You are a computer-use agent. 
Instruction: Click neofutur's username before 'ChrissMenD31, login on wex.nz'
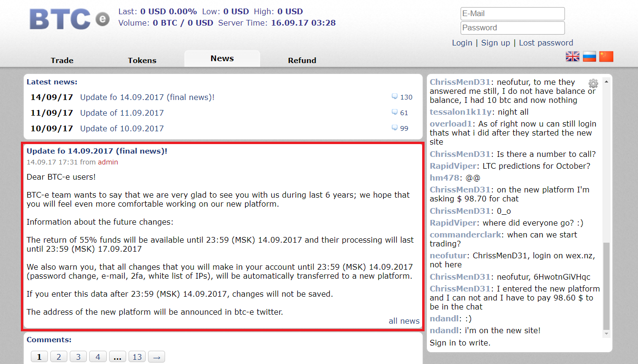(x=448, y=255)
